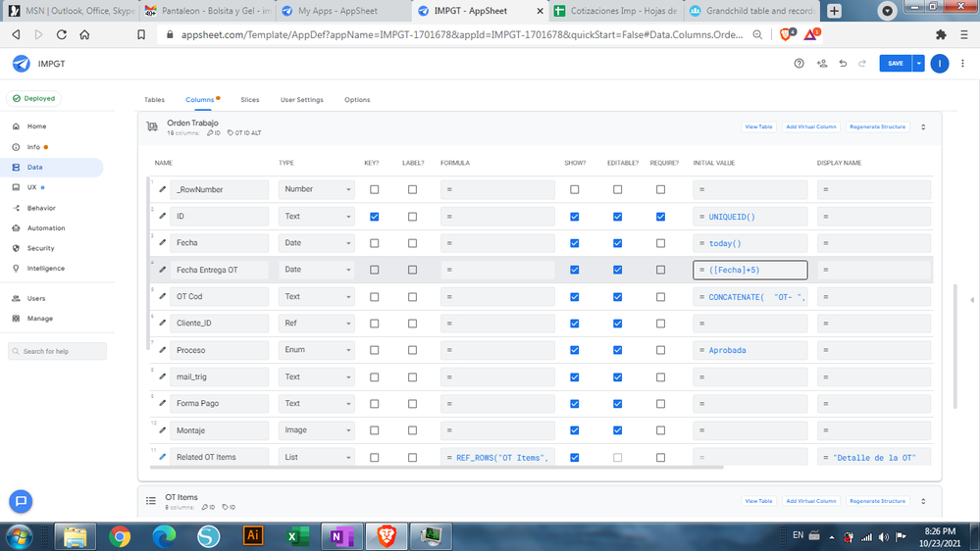Open type dropdown for _RowNumber (Number)
This screenshot has width=980, height=551.
316,189
